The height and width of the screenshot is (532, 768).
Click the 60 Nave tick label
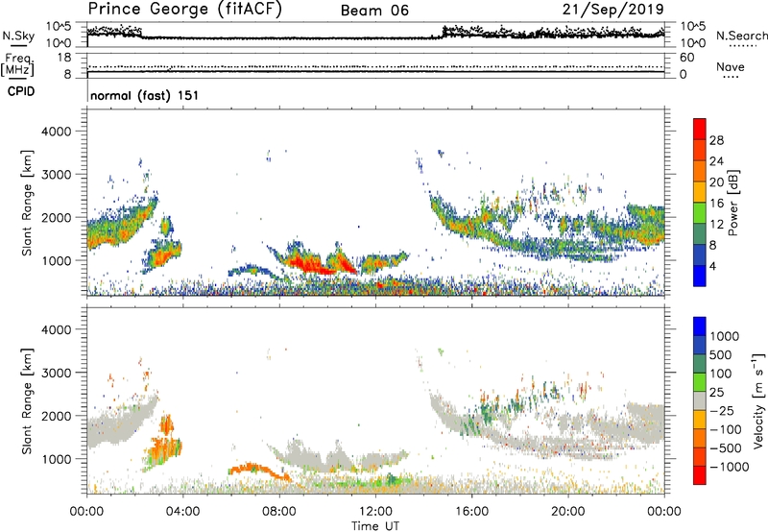click(686, 58)
